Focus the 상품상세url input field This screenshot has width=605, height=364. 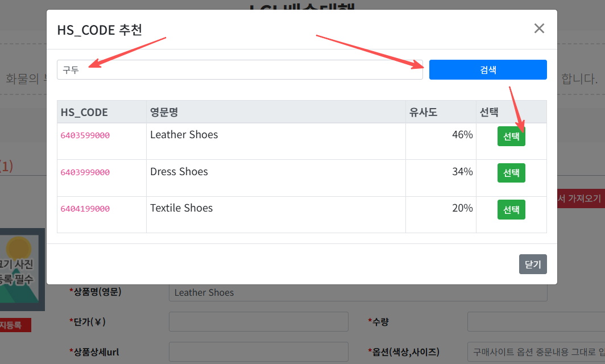point(258,351)
